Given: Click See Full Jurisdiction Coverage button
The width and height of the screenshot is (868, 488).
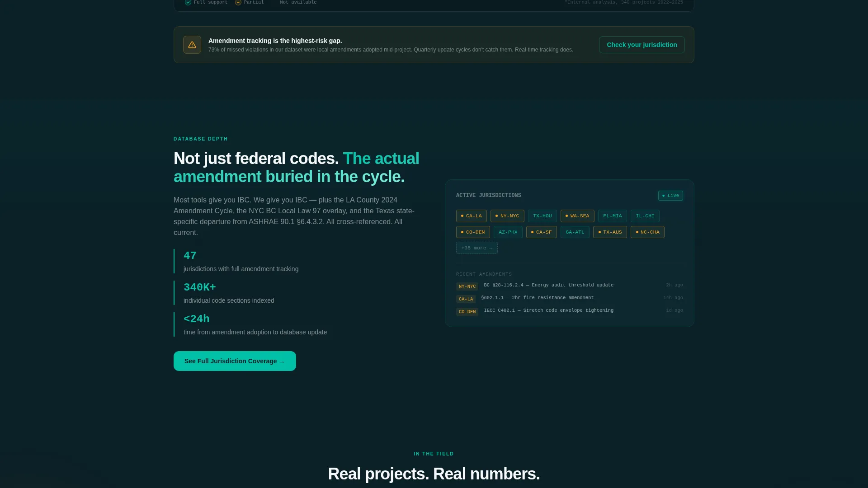Looking at the screenshot, I should click(x=235, y=361).
